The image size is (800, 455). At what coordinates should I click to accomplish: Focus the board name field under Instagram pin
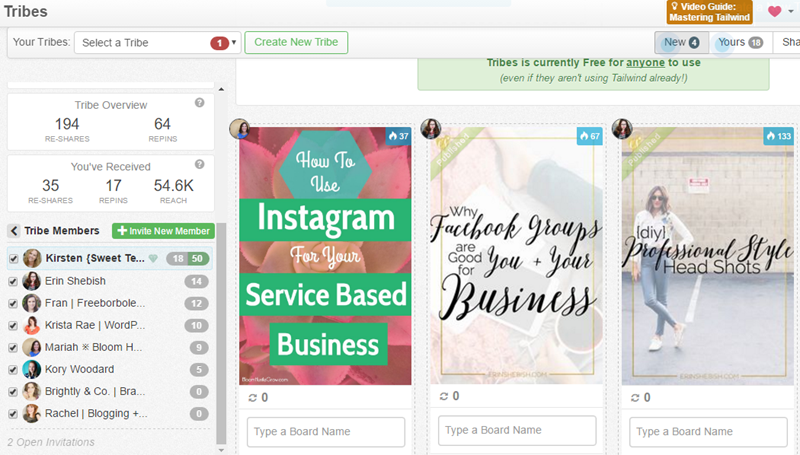(326, 432)
